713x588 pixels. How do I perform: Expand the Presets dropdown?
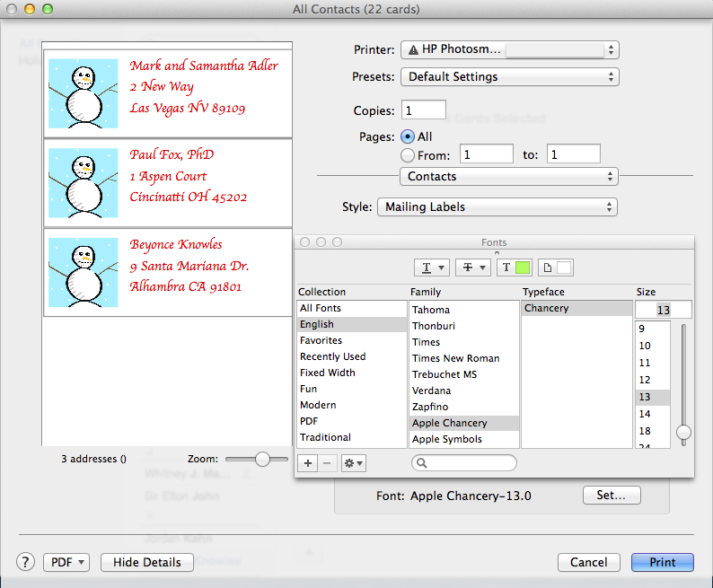(x=509, y=77)
